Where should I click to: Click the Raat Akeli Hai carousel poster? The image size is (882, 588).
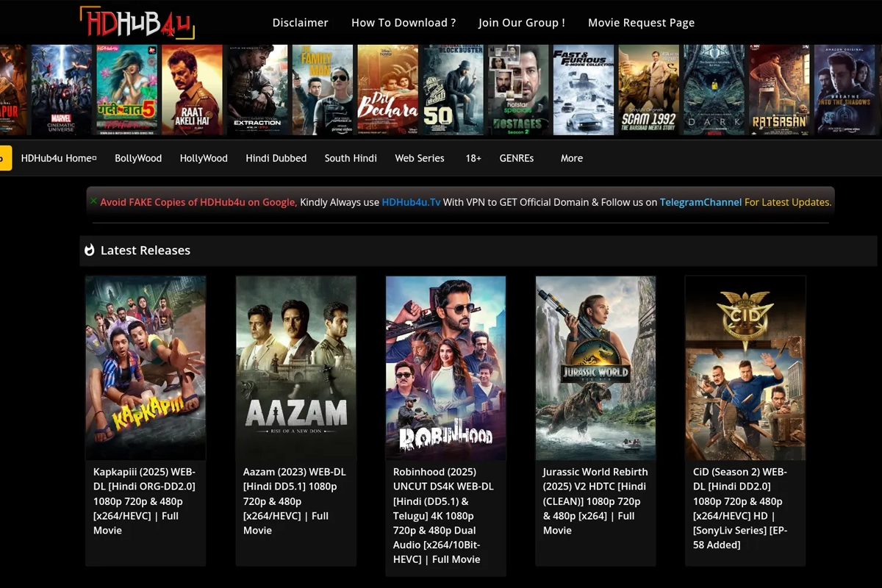pyautogui.click(x=192, y=90)
